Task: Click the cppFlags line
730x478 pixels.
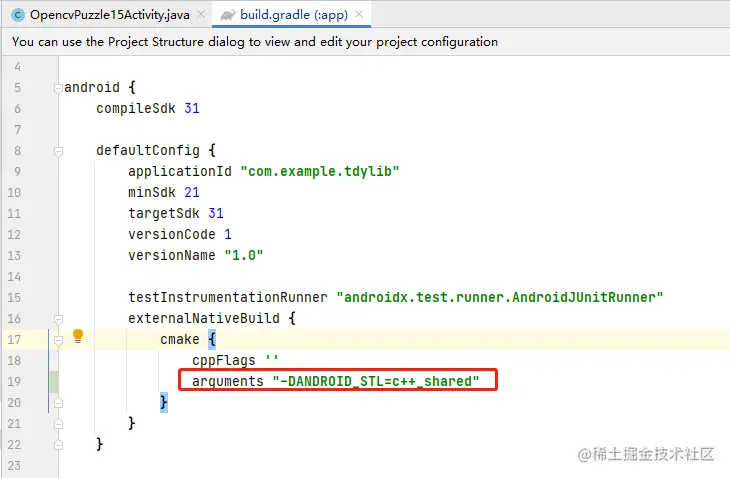Action: click(x=235, y=360)
